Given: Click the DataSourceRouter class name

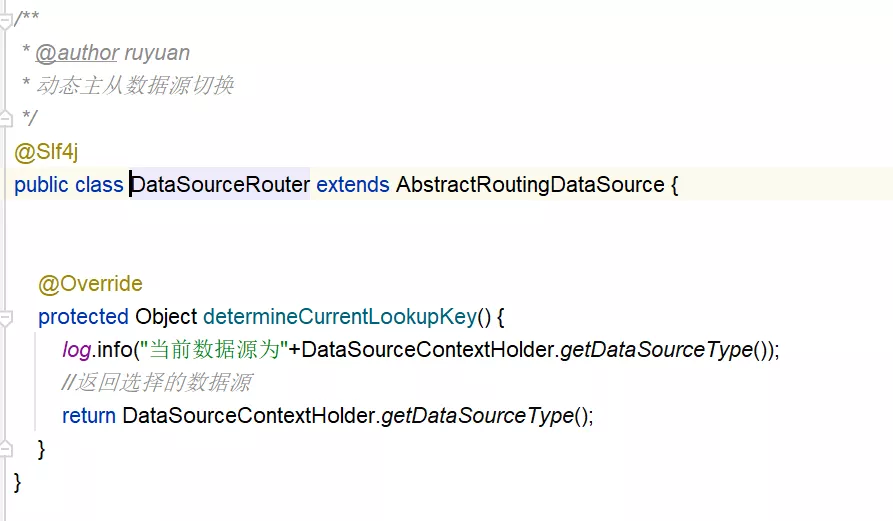Looking at the screenshot, I should 221,185.
